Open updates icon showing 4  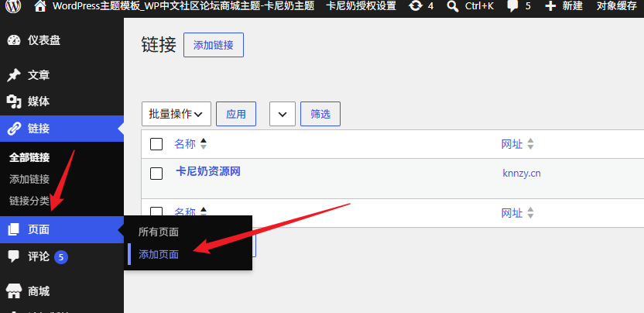pyautogui.click(x=416, y=5)
